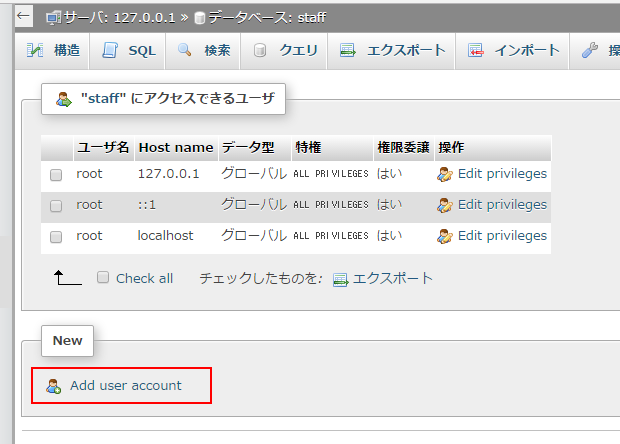Click the back arrow navigation button
Screen dimensions: 620x444
pos(23,16)
